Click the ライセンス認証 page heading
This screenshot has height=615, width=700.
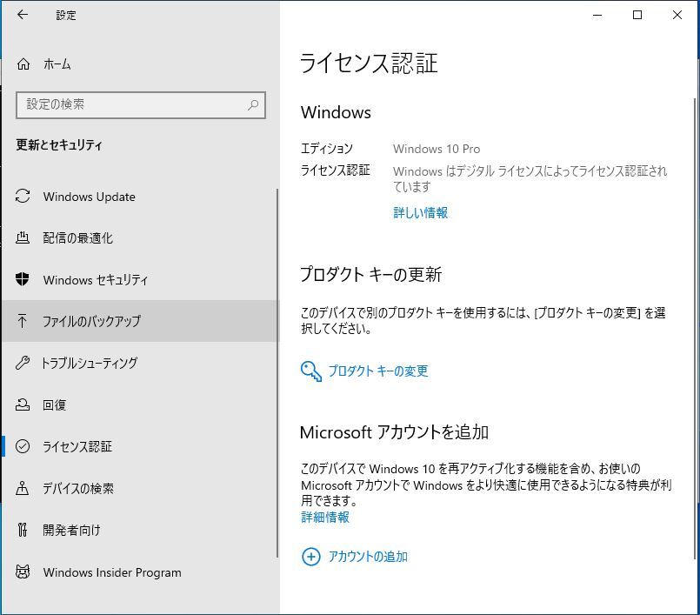coord(369,63)
